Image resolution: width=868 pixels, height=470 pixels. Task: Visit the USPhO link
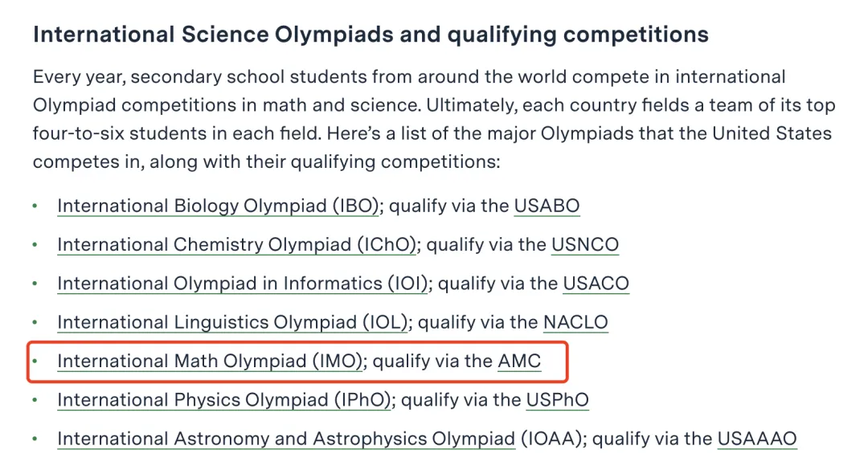[558, 399]
